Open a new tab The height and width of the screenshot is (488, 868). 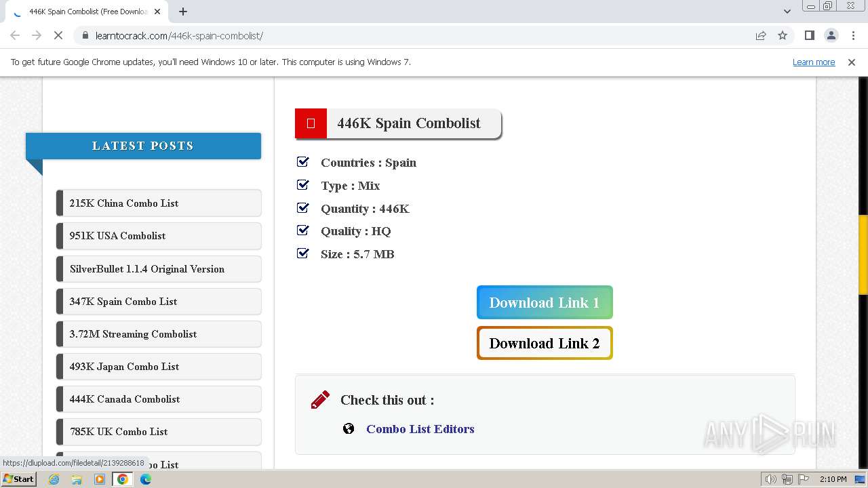coord(183,12)
